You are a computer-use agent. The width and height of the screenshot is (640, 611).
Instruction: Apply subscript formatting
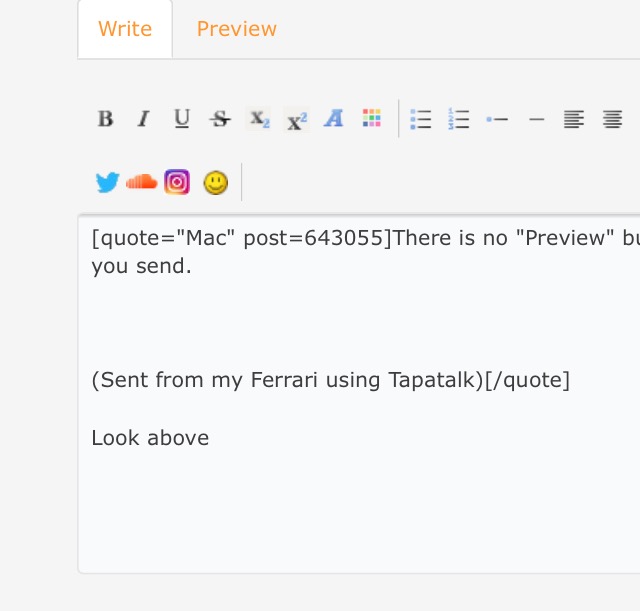point(259,120)
